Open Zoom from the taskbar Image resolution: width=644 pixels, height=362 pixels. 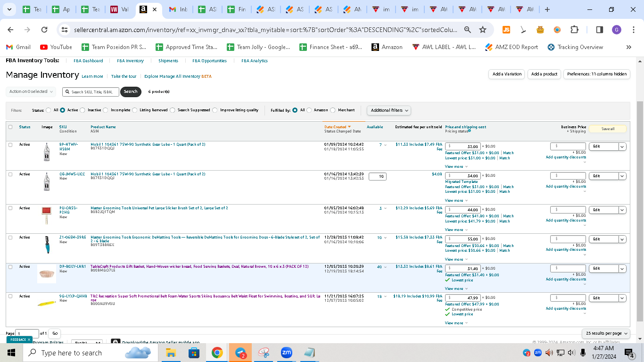[287, 353]
